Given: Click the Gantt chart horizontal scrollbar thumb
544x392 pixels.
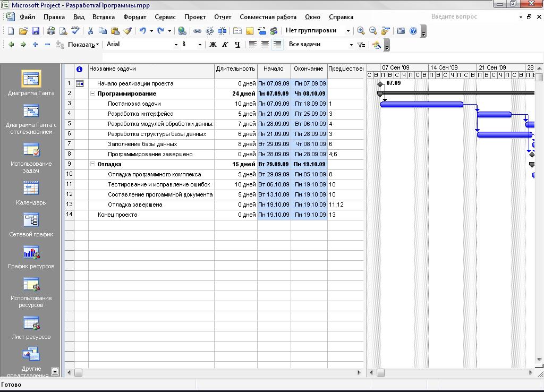Looking at the screenshot, I should coord(380,372).
